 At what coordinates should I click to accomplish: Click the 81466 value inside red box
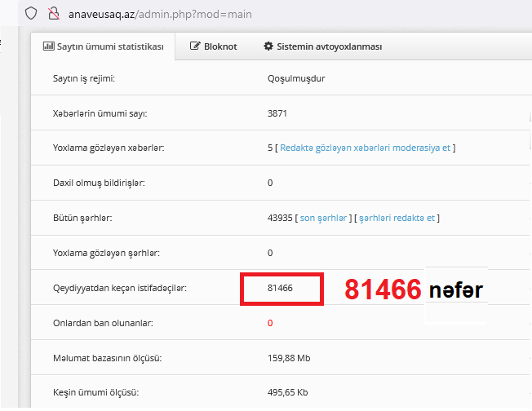pos(280,289)
